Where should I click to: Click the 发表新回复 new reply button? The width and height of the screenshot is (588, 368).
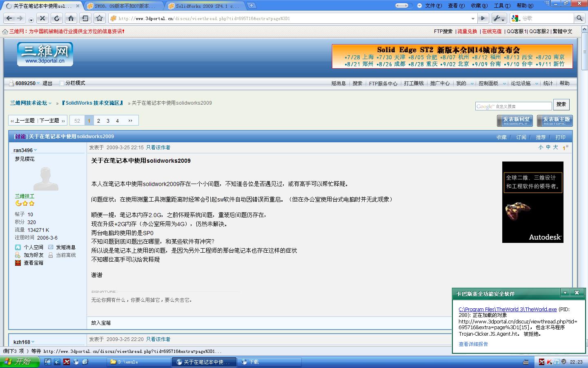(x=514, y=121)
